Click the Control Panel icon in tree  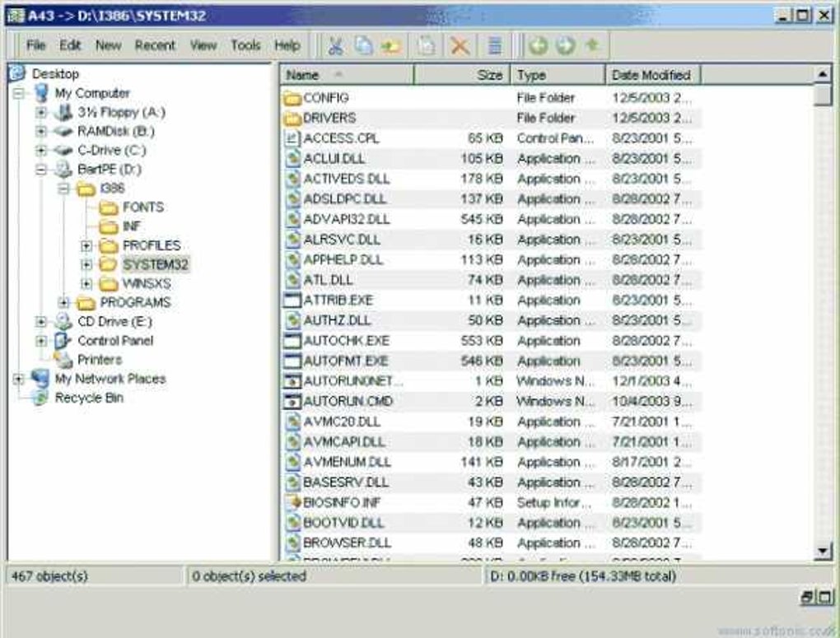pyautogui.click(x=63, y=341)
